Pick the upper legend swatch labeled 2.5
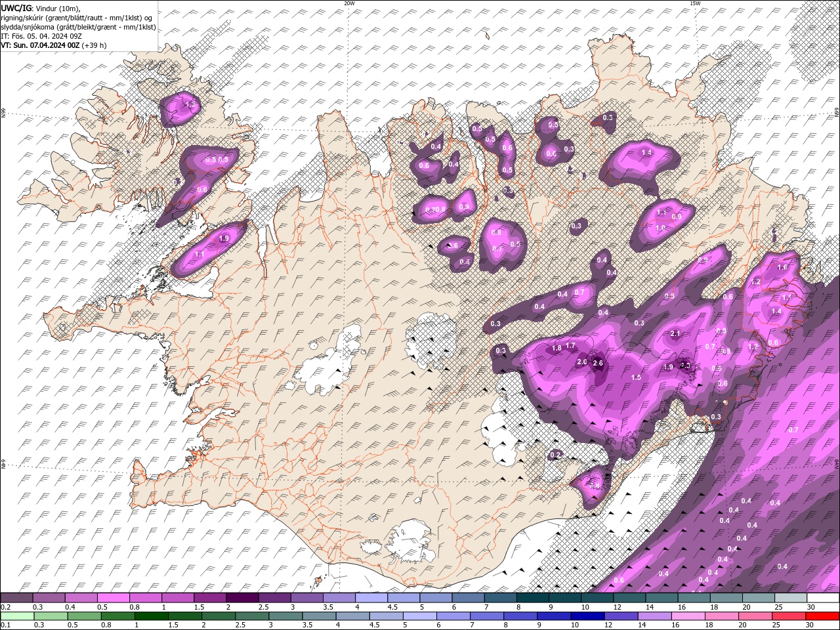 274,598
